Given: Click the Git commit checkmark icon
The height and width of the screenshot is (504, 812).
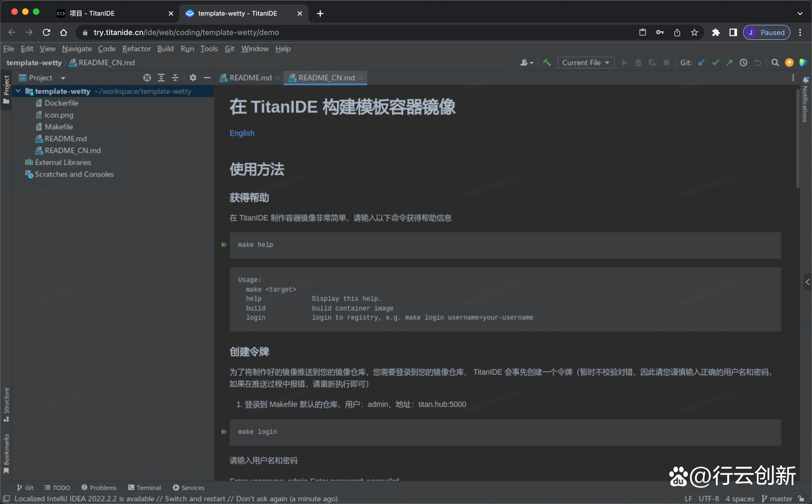Looking at the screenshot, I should tap(715, 63).
